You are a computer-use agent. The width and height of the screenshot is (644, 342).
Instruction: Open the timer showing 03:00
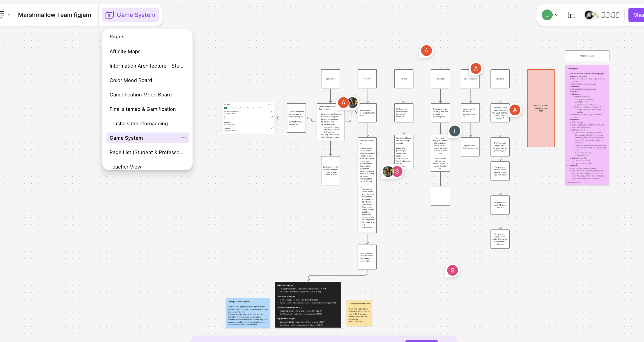pyautogui.click(x=611, y=15)
